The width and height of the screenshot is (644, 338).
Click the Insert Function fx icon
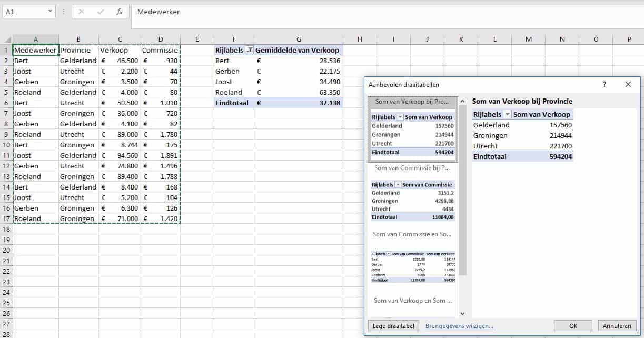(120, 12)
